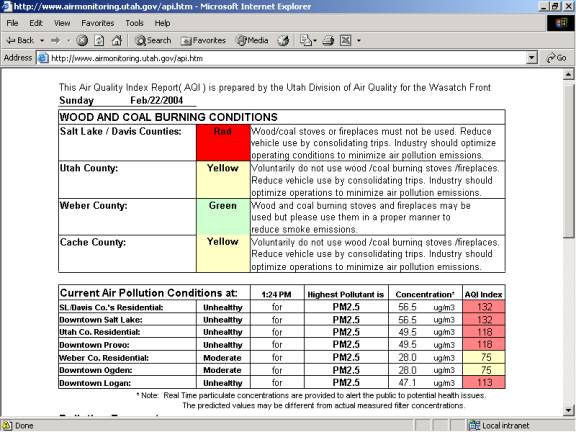Click the Refresh page icon
576x432 pixels.
click(x=99, y=40)
